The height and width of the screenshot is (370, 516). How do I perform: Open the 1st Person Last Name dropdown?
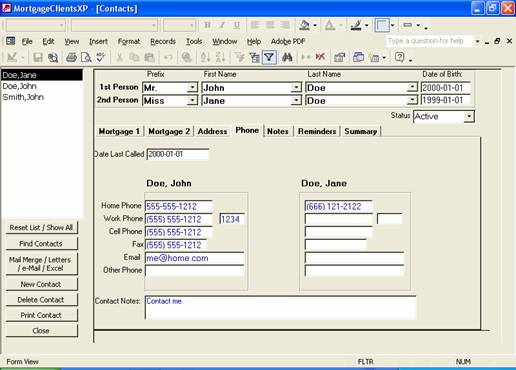[x=412, y=87]
